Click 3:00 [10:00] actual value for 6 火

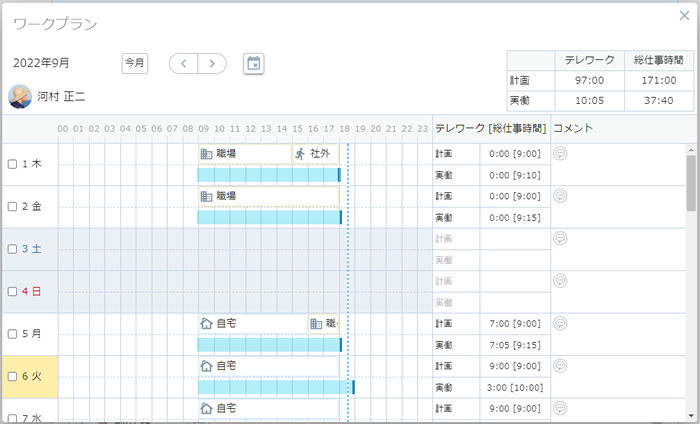[515, 388]
